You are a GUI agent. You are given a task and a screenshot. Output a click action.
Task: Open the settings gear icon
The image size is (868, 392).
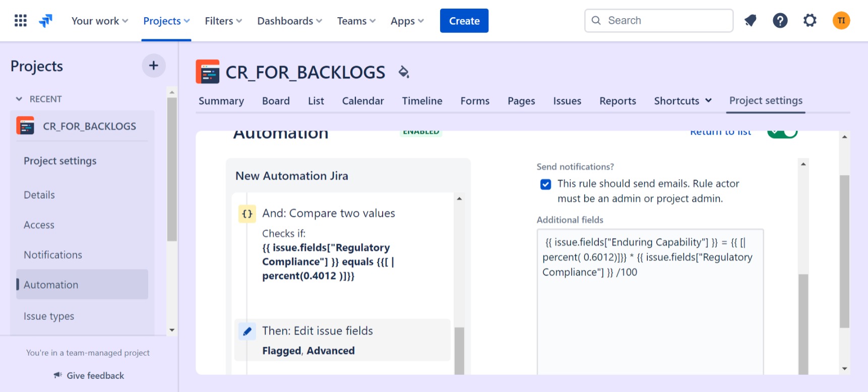[810, 21]
